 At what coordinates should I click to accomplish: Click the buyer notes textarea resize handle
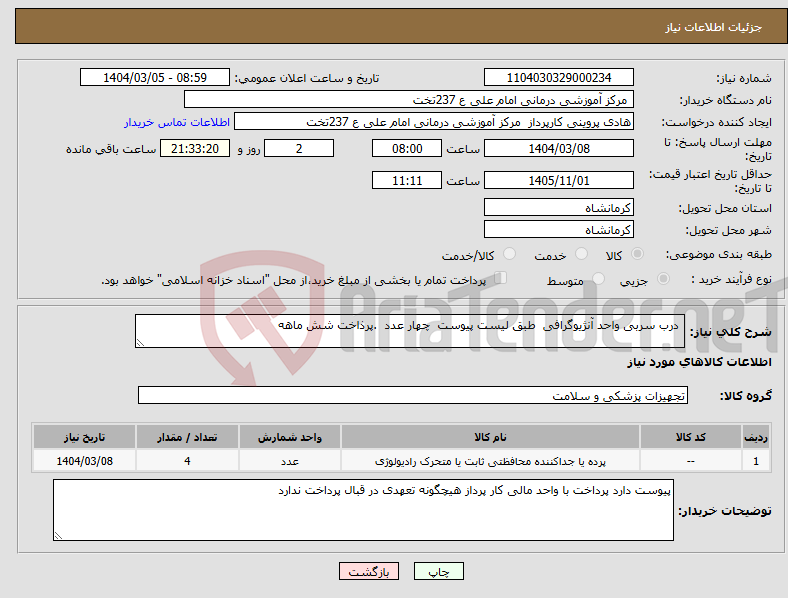pyautogui.click(x=58, y=536)
